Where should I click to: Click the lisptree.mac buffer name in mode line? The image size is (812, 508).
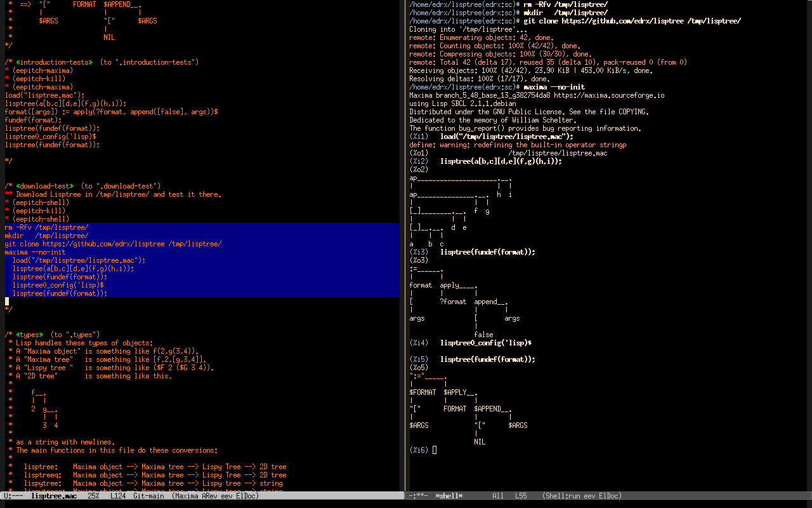click(x=53, y=496)
